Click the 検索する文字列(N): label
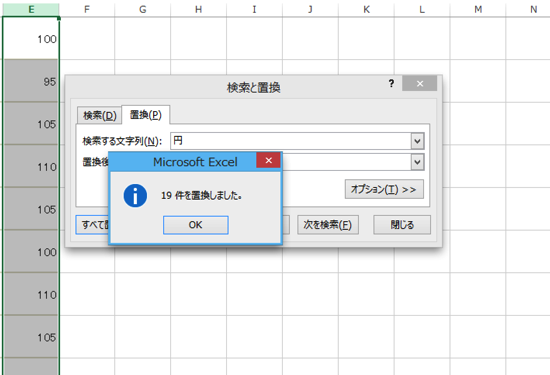550x375 pixels. click(x=122, y=141)
